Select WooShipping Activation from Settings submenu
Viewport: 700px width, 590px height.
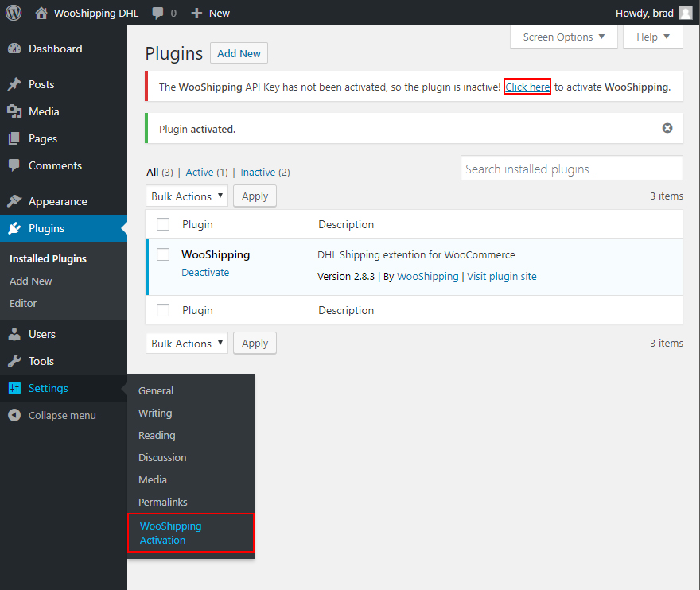click(170, 533)
